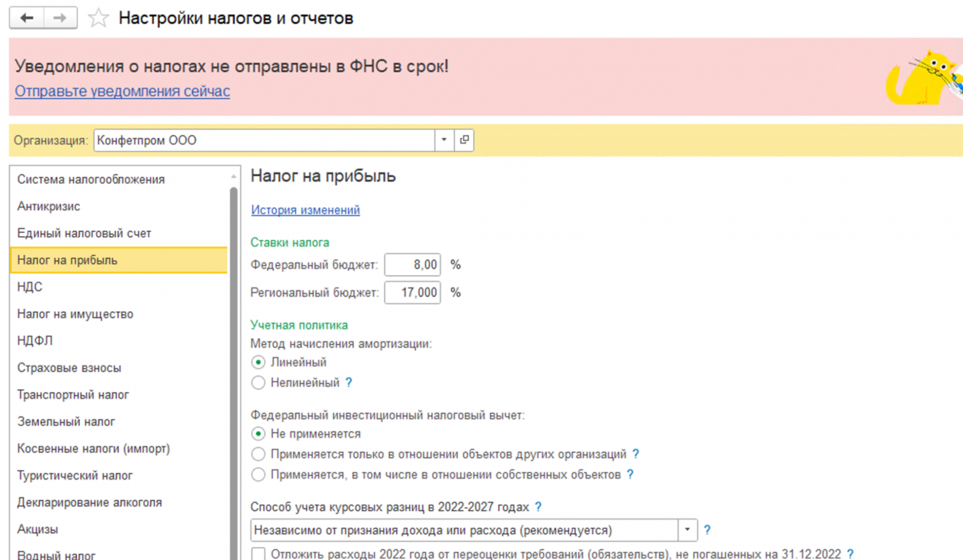Screen dimensions: 963x560
Task: Open help for 'собственных объектов' option
Action: click(630, 475)
